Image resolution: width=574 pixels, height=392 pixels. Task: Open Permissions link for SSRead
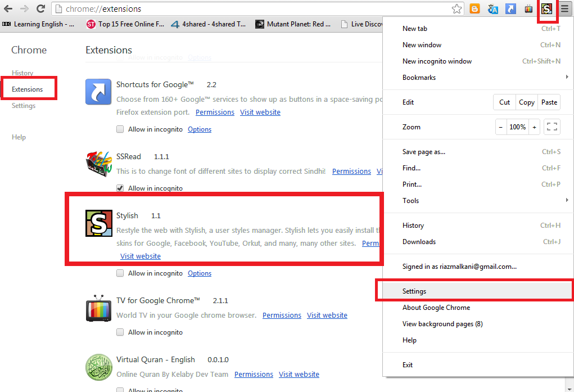pyautogui.click(x=351, y=172)
